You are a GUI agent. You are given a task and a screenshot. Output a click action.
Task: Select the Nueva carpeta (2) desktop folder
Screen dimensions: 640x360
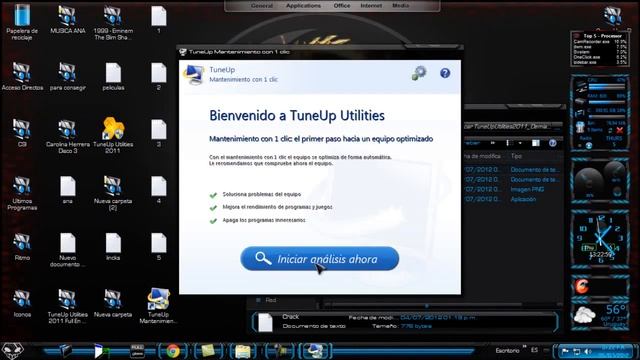(113, 193)
